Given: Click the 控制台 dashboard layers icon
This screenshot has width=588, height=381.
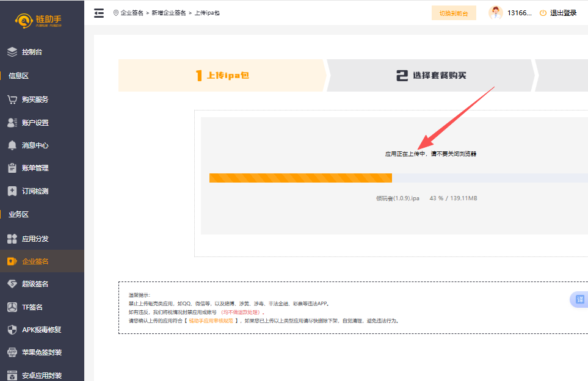Looking at the screenshot, I should pyautogui.click(x=12, y=52).
